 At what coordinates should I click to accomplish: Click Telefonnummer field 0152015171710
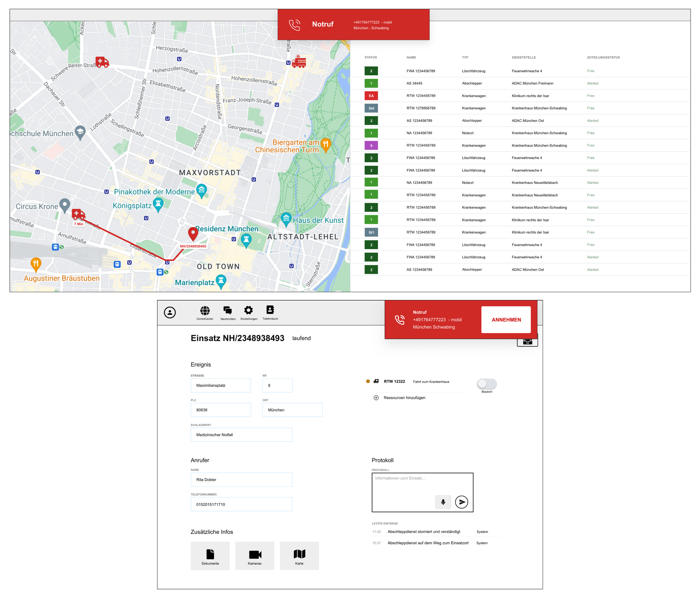point(241,505)
